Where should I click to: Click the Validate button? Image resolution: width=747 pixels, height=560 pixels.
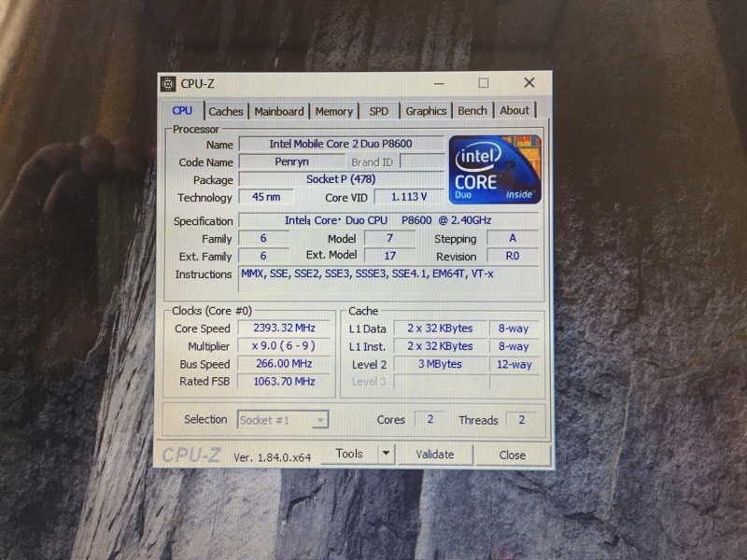coord(435,455)
